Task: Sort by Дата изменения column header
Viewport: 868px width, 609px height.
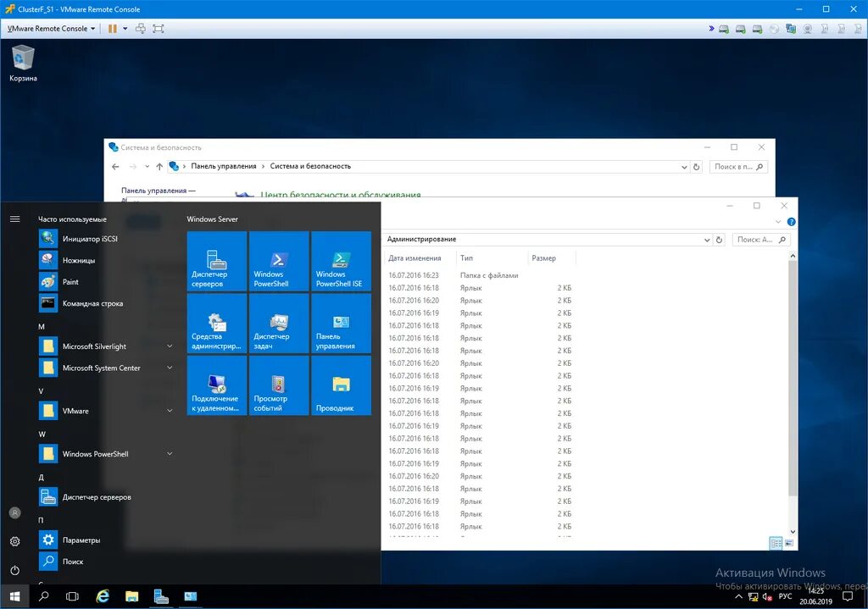Action: (420, 258)
